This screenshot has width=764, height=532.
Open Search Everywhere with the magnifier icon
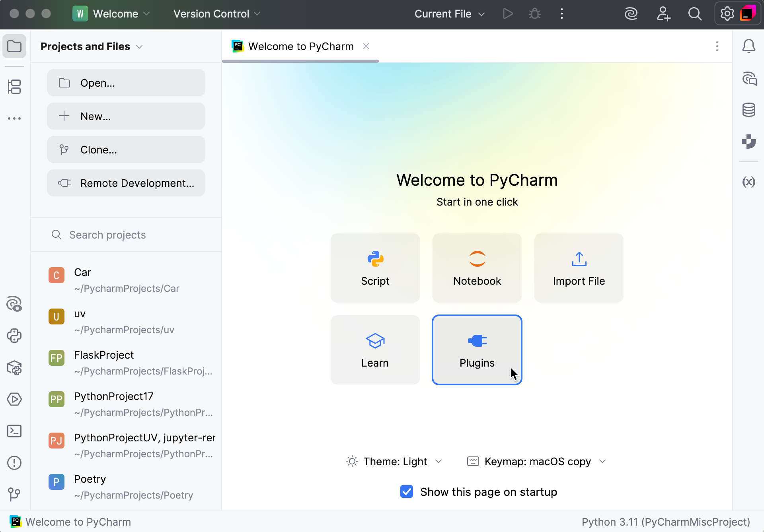coord(695,14)
